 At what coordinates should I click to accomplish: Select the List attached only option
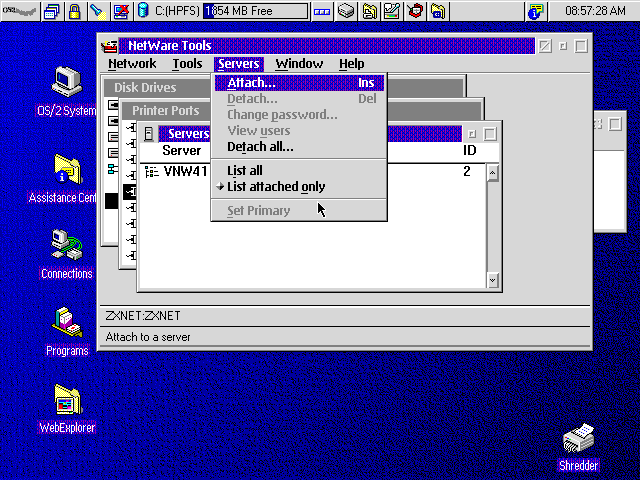click(299, 187)
